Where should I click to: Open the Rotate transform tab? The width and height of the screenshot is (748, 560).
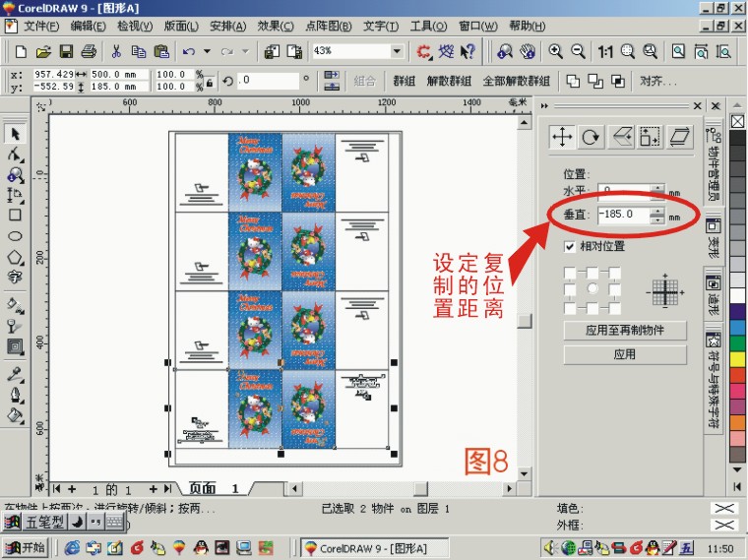coord(592,138)
